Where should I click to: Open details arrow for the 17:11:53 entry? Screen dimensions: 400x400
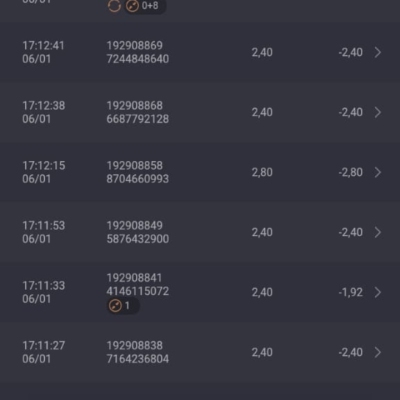pyautogui.click(x=378, y=232)
